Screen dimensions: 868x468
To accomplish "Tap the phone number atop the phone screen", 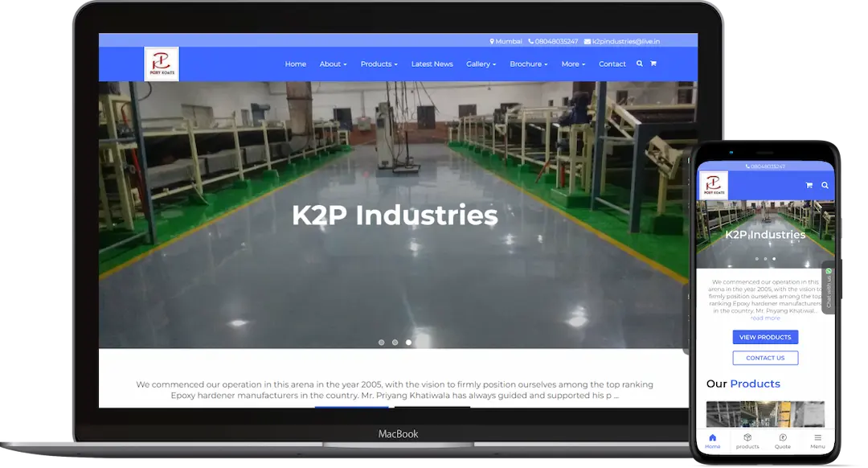I will coord(765,166).
